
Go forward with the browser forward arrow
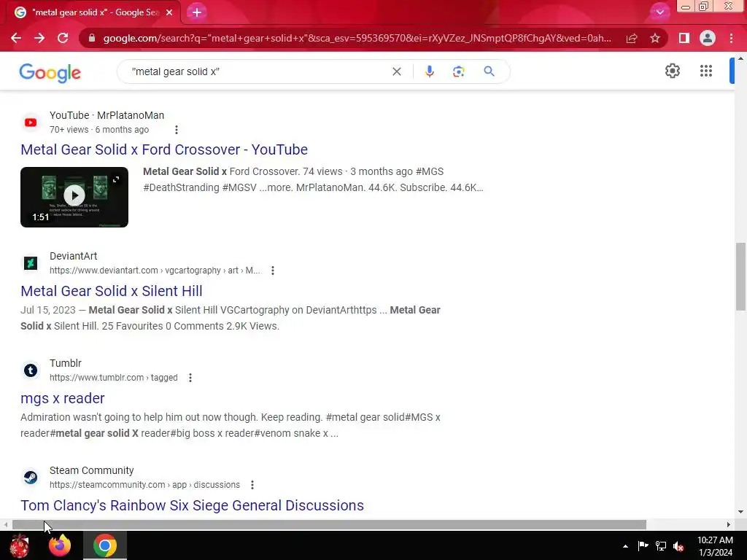pyautogui.click(x=39, y=38)
